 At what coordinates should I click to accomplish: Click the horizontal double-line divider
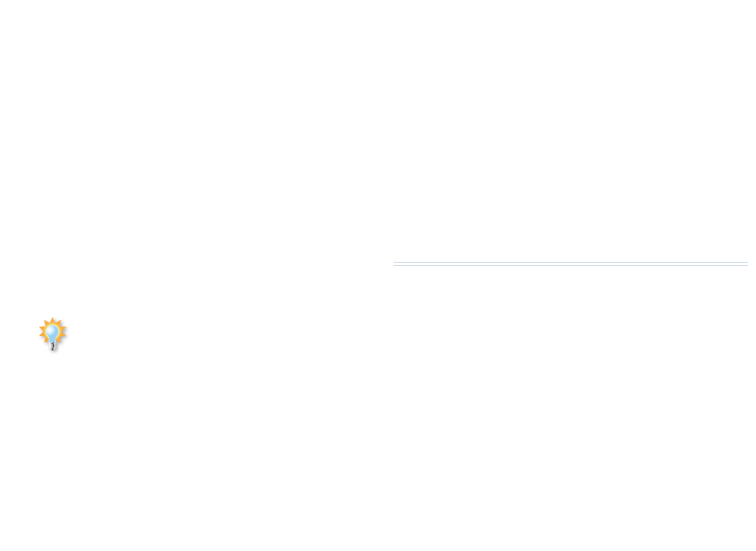[571, 264]
